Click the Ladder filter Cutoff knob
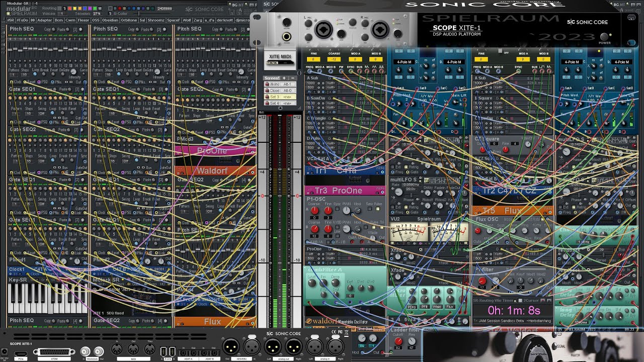644x362 pixels. click(398, 341)
